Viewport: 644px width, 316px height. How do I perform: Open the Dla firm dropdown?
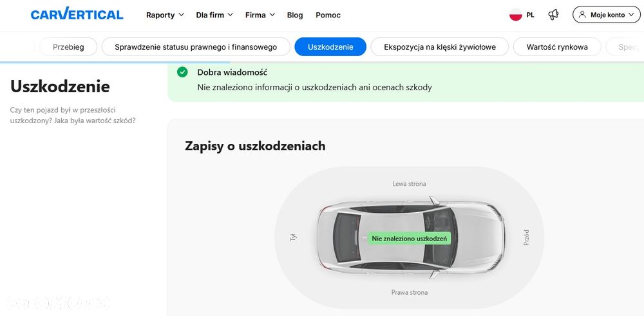coord(214,15)
